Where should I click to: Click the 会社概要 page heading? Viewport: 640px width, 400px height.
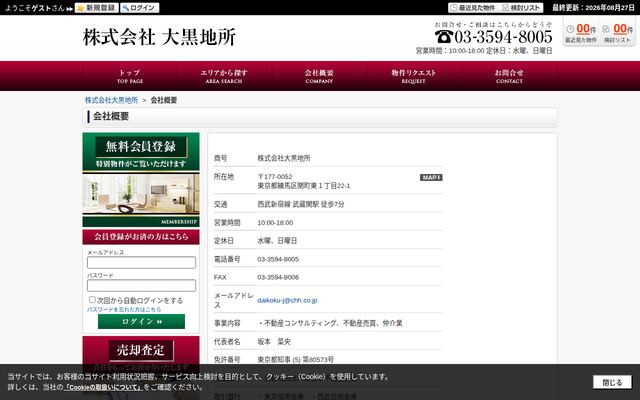coord(111,116)
